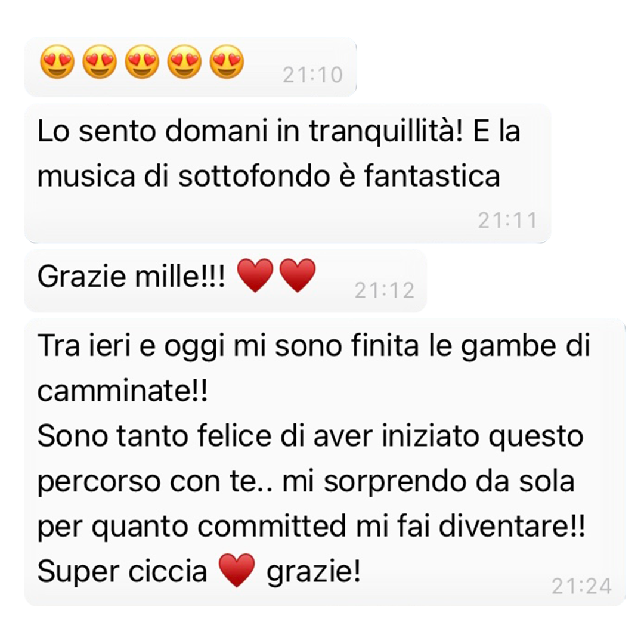Click the line 'Sono tanto felice di aver iniziato'

(x=258, y=435)
